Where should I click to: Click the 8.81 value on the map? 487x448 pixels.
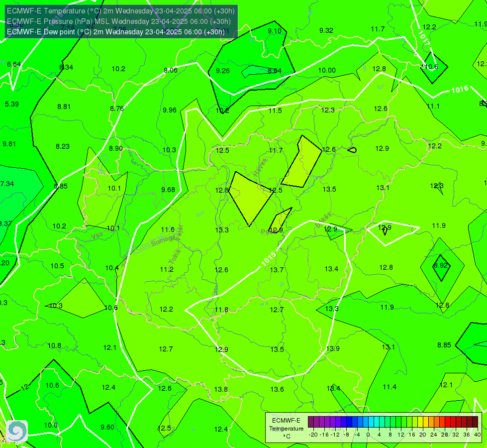click(x=64, y=107)
